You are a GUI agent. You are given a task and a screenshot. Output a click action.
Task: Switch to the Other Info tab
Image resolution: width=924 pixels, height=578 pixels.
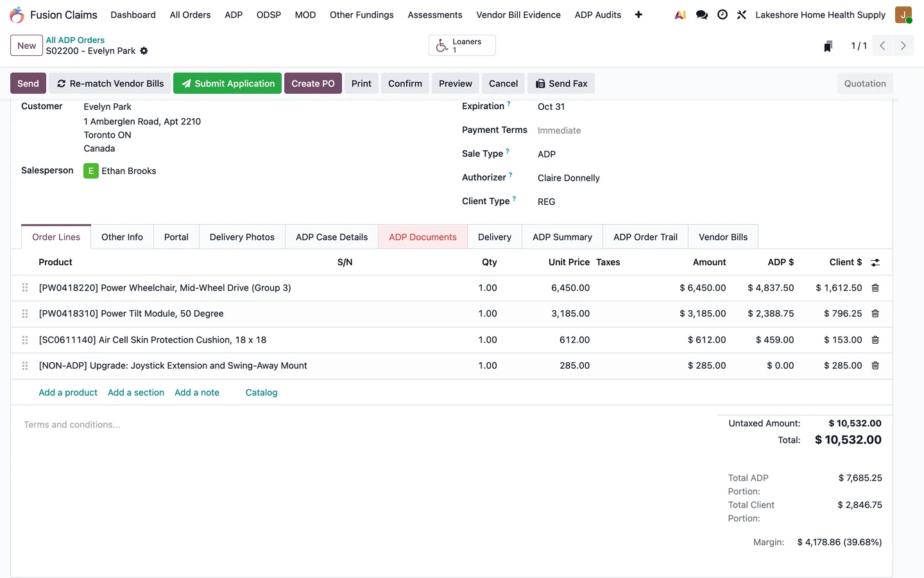122,237
